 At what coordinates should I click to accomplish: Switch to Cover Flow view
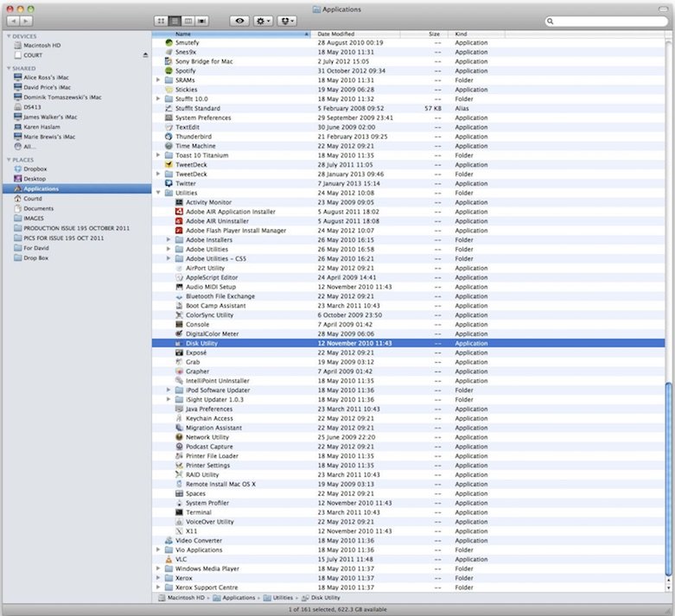pos(202,21)
